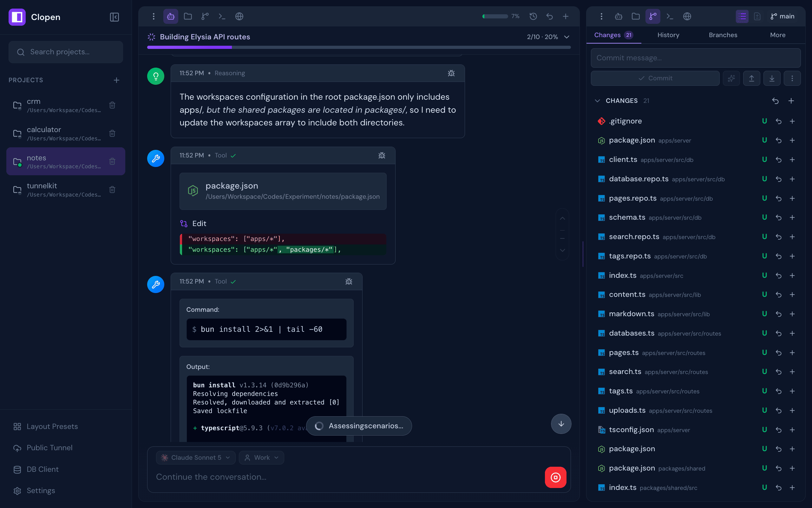Toggle list view in git panel

[x=742, y=16]
